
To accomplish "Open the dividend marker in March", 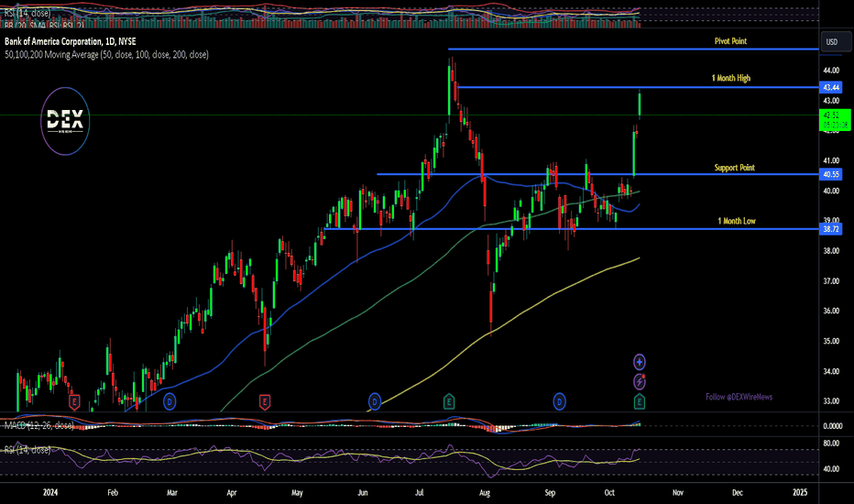I will pyautogui.click(x=170, y=402).
